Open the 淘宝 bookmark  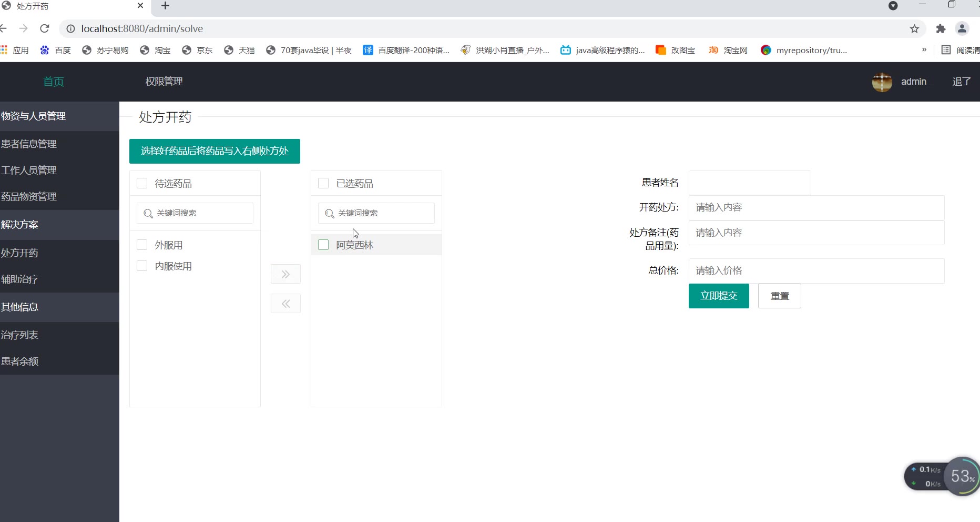(x=155, y=50)
